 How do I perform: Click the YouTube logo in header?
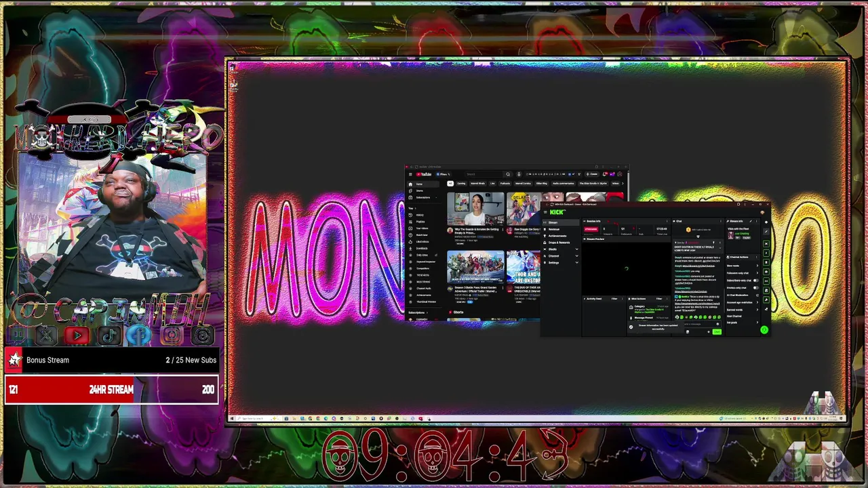pos(424,174)
